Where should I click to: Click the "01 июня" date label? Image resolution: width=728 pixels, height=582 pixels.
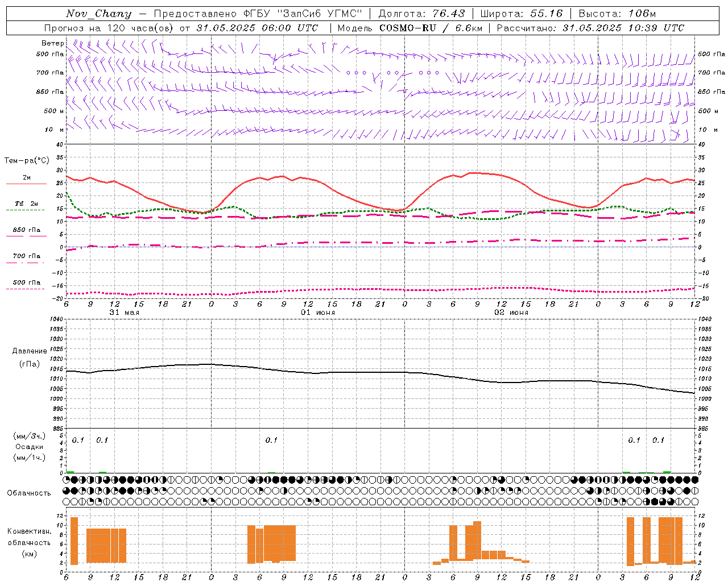click(318, 313)
